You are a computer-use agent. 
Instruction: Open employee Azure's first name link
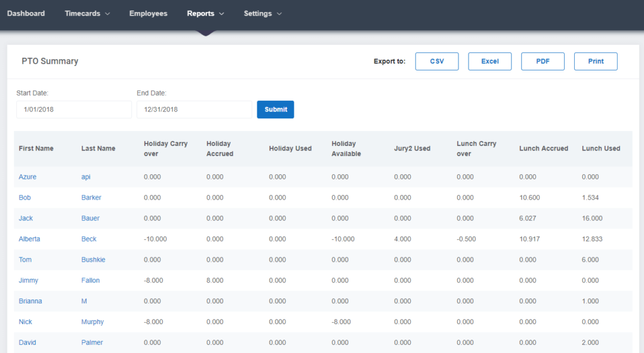(28, 177)
